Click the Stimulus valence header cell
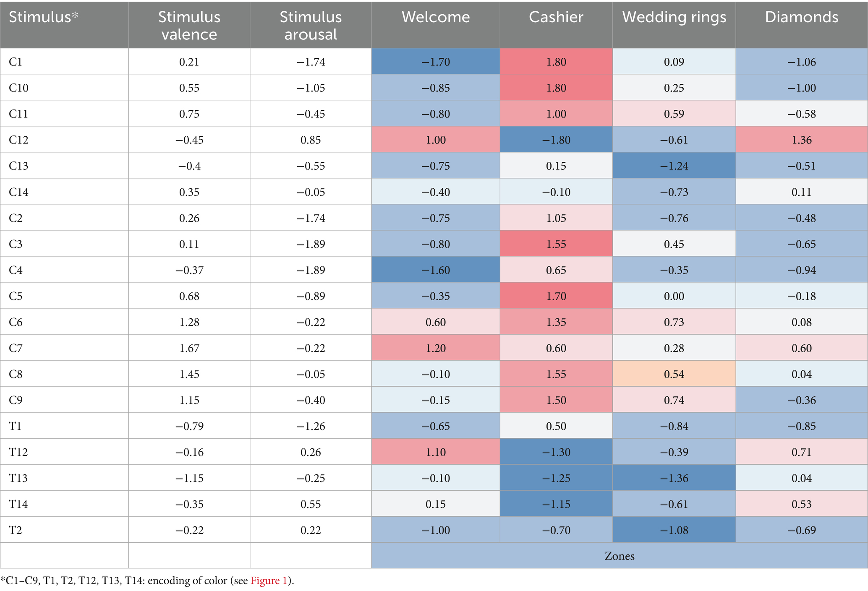This screenshot has width=868, height=591. (189, 25)
